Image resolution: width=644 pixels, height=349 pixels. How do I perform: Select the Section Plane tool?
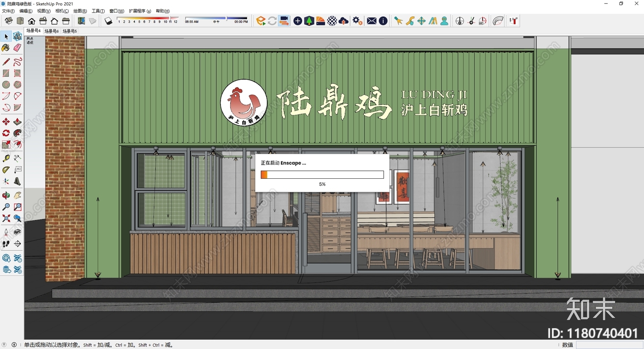point(17,244)
